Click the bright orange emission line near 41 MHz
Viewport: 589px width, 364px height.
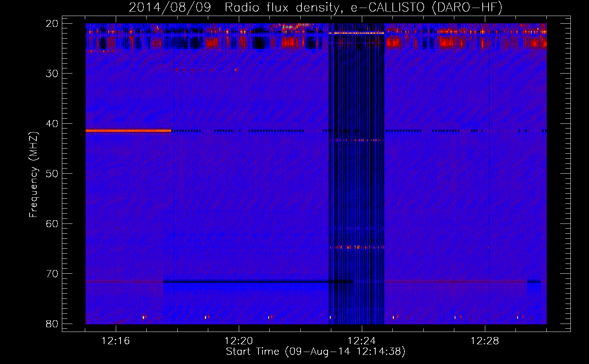pyautogui.click(x=128, y=130)
